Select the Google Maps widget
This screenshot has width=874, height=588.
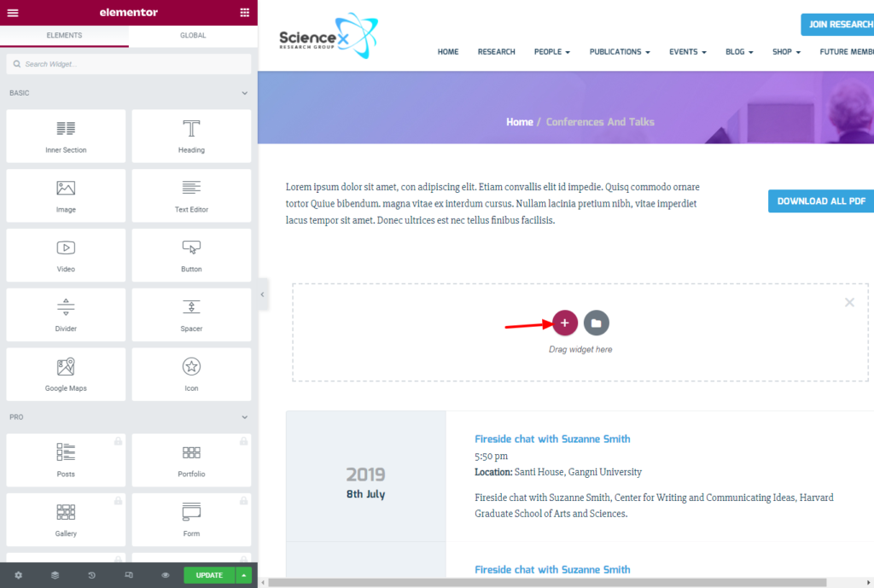(66, 374)
